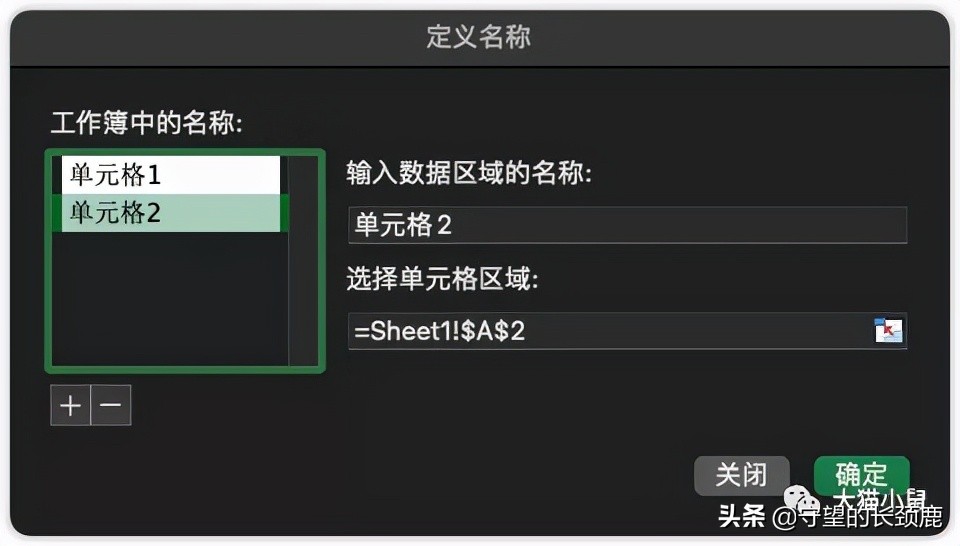Screen dimensions: 960x546
Task: Confirm with the green 确定 button
Action: click(x=861, y=475)
